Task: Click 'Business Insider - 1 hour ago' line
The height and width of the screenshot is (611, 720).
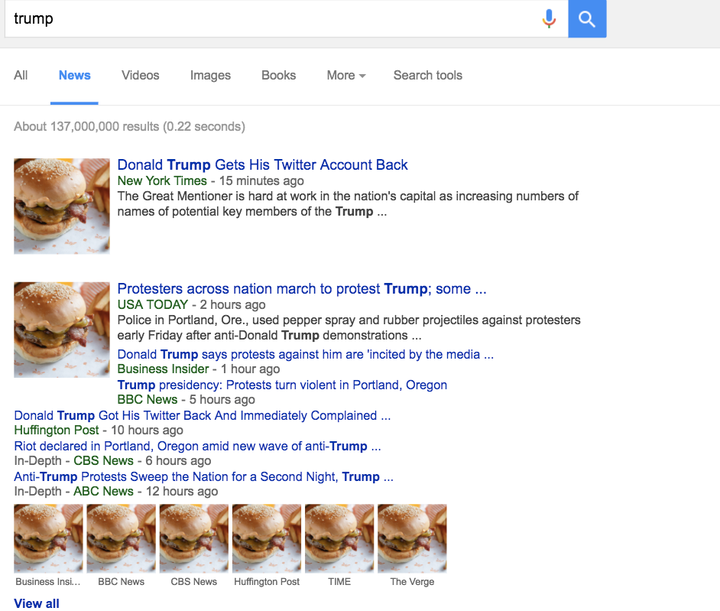Action: click(x=198, y=369)
